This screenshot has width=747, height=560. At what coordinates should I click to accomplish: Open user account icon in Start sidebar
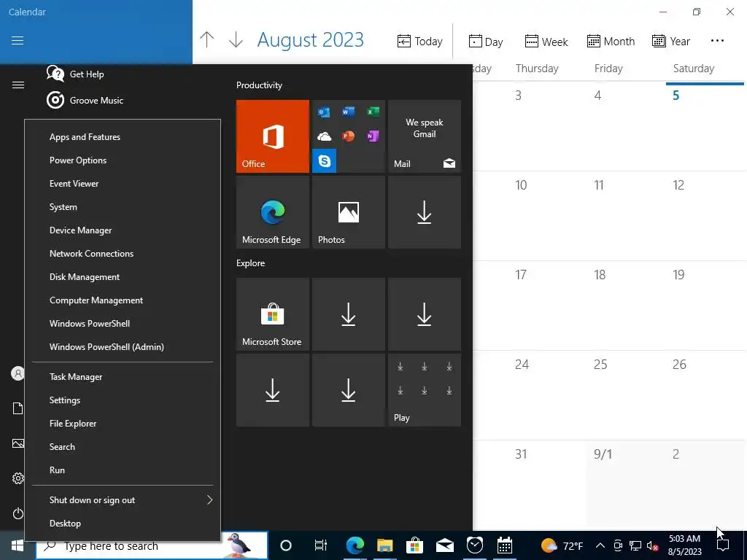tap(18, 373)
